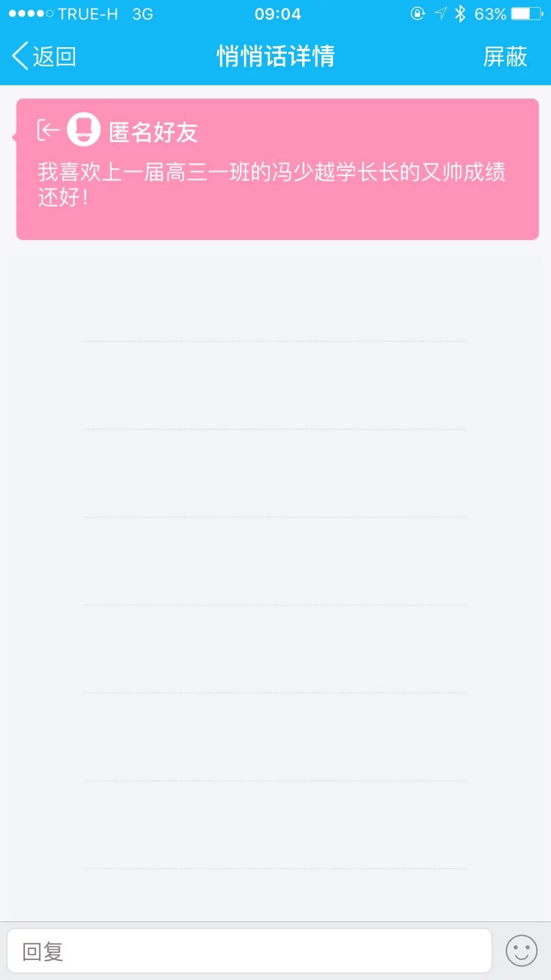Screen dimensions: 551x980
Task: Select the 匿名好友 sender name
Action: pos(153,132)
